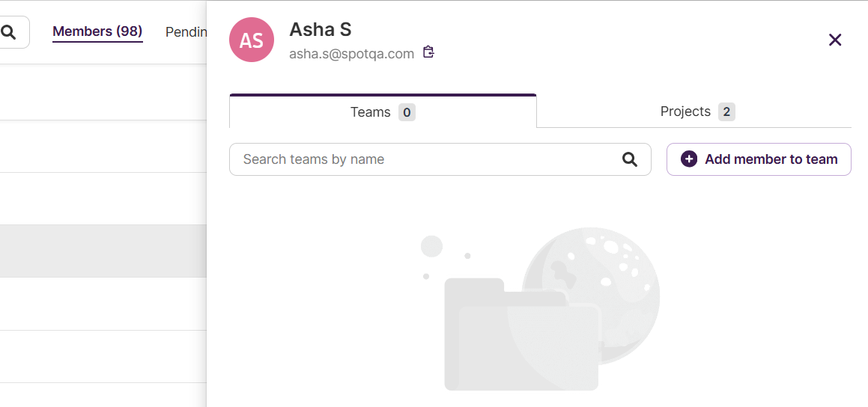Close the Asha S details panel
The height and width of the screenshot is (407, 868).
pyautogui.click(x=835, y=40)
